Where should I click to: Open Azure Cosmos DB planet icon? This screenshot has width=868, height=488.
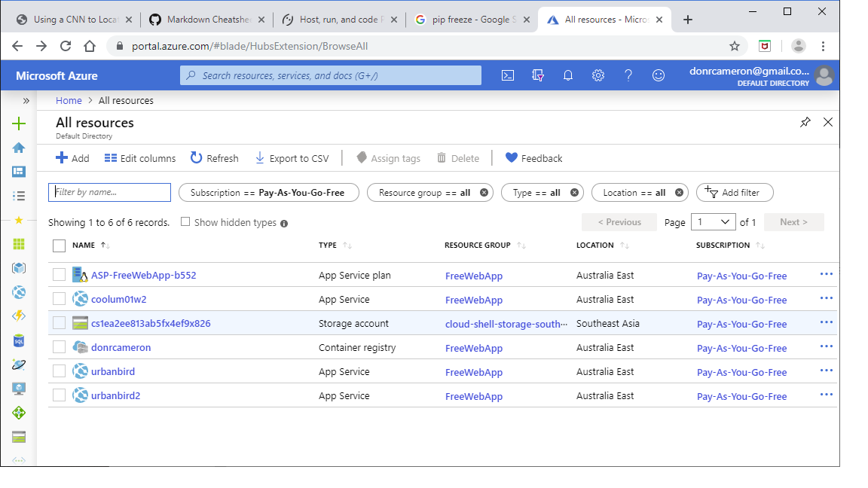tap(19, 364)
